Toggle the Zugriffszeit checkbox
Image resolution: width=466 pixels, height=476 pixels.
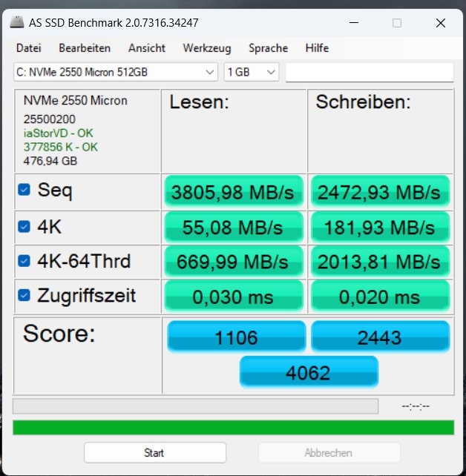point(24,296)
